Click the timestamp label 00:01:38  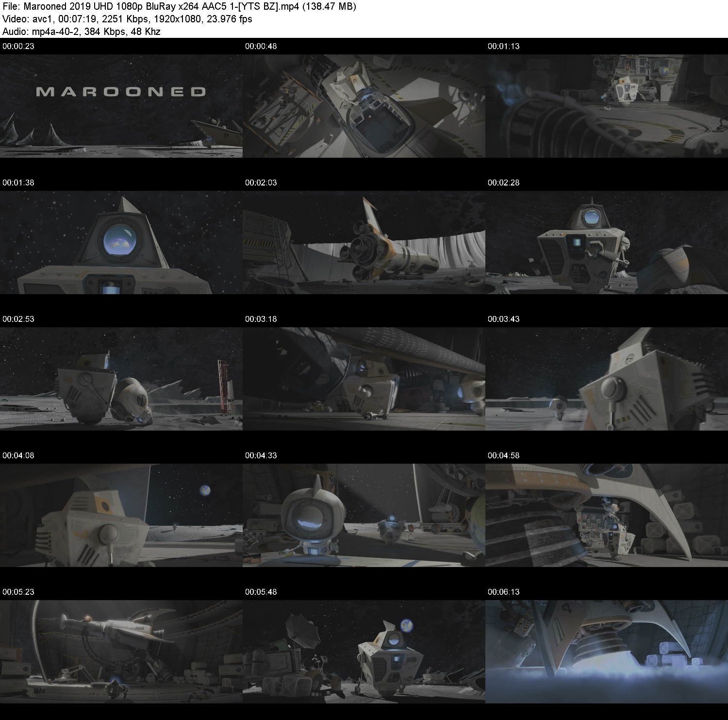click(x=18, y=183)
